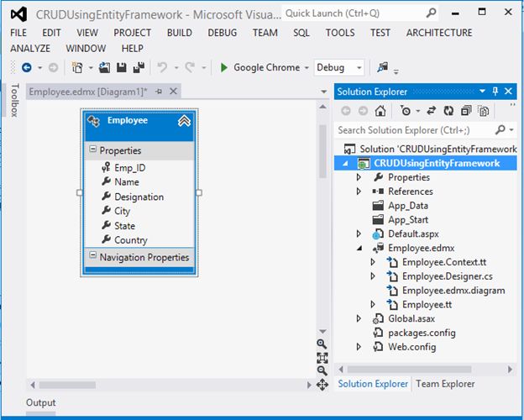Select the packages.config file

[x=422, y=333]
